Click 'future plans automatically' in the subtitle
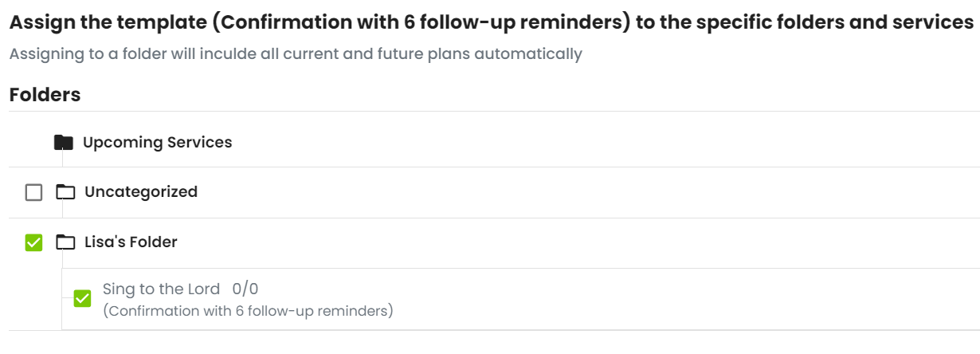The image size is (980, 354). click(487, 55)
